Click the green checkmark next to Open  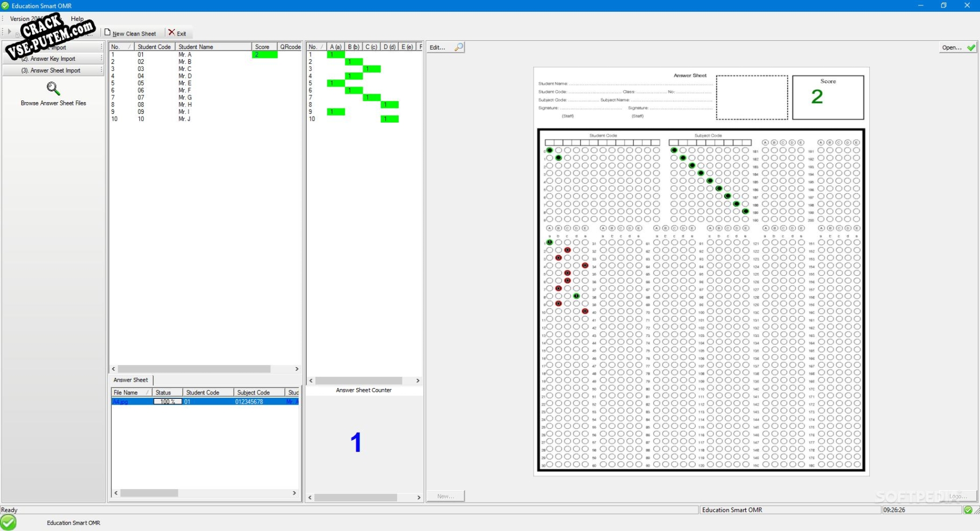(x=971, y=47)
